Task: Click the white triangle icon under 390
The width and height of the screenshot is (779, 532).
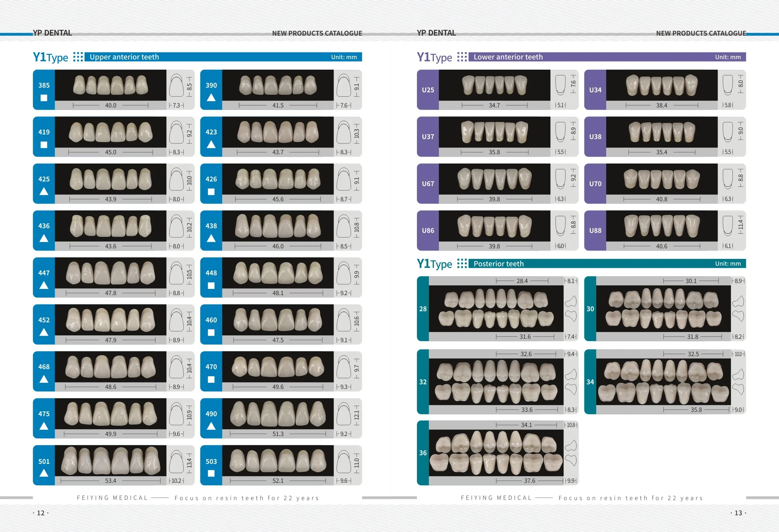Action: point(211,98)
